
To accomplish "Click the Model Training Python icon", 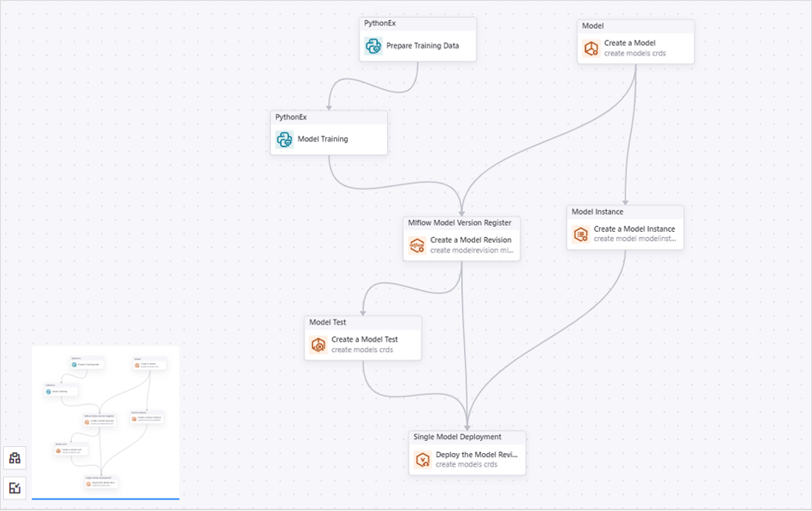I will click(x=285, y=140).
